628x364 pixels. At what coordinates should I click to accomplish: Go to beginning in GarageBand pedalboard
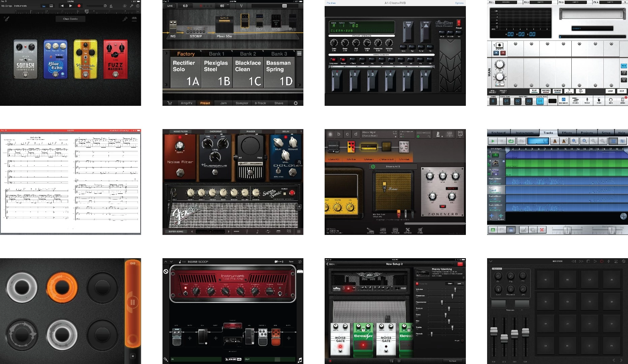[62, 6]
